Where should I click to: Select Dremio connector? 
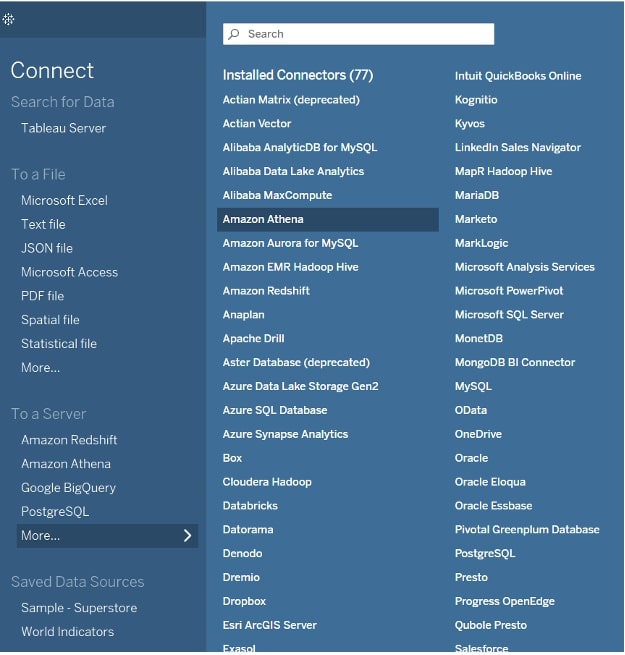[x=241, y=577]
